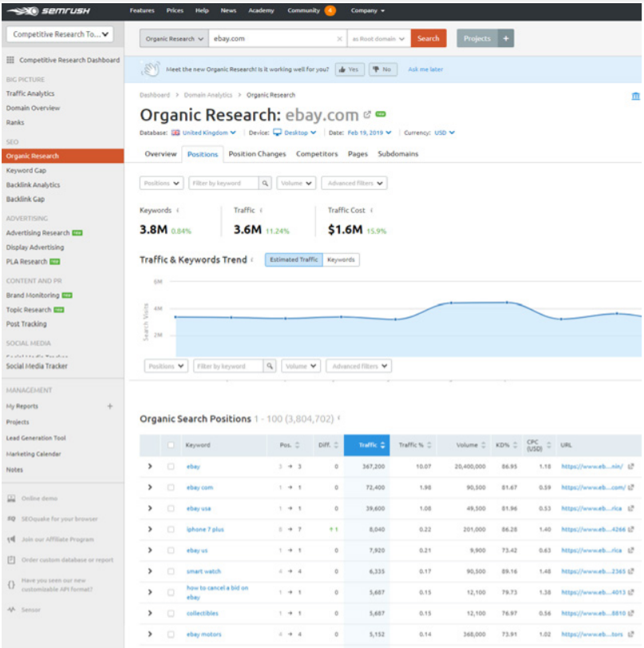Click the Sensor pulse icon
The width and height of the screenshot is (644, 648).
(x=12, y=610)
